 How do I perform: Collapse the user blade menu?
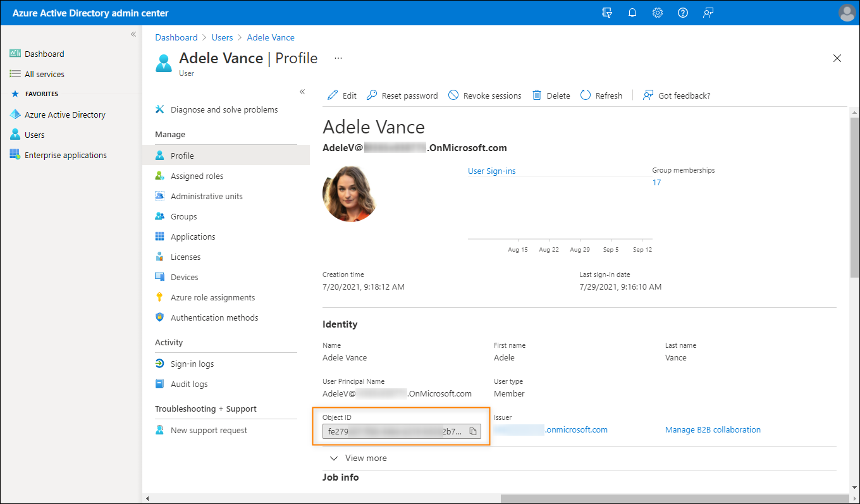click(x=302, y=92)
